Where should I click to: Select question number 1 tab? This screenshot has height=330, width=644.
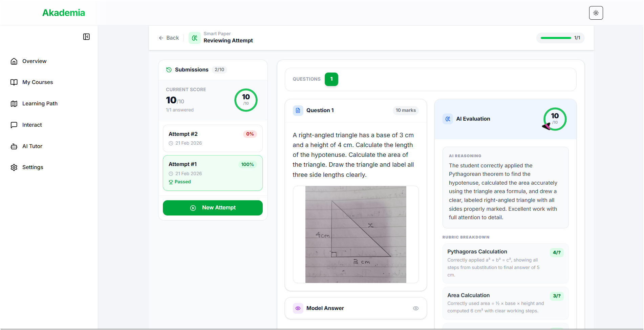click(x=331, y=79)
